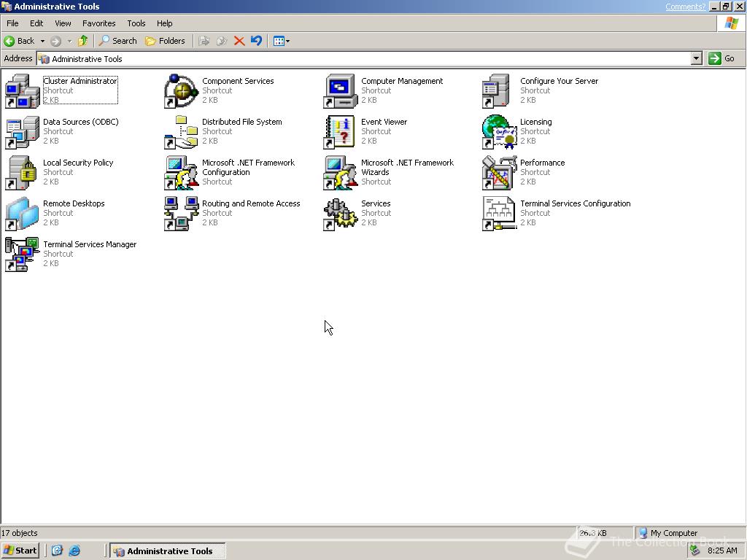The height and width of the screenshot is (560, 747).
Task: Click the Back button
Action: [20, 41]
